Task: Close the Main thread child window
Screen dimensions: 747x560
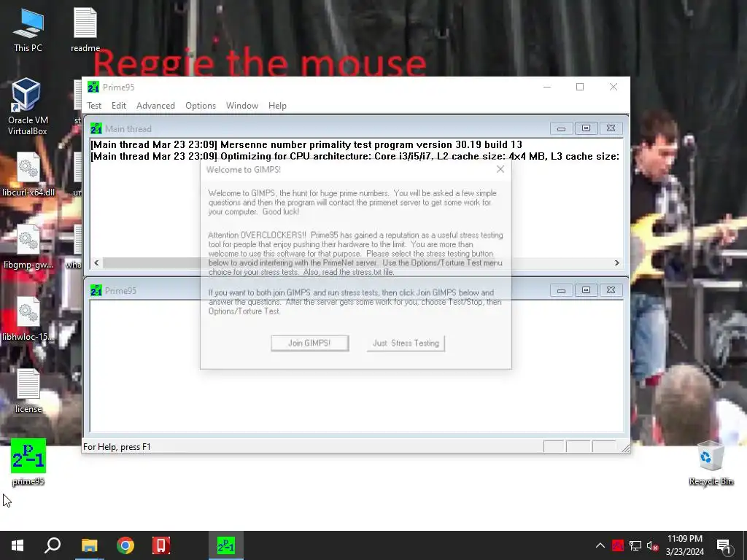Action: point(611,128)
